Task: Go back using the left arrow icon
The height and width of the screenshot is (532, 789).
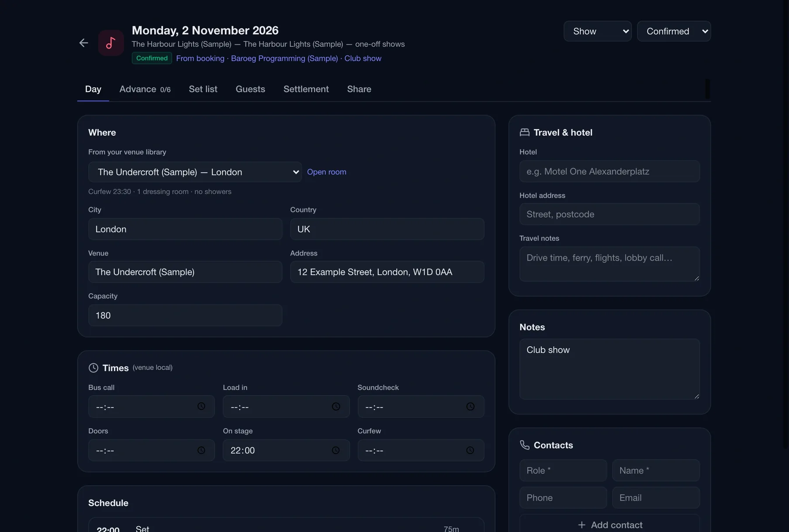Action: click(84, 43)
